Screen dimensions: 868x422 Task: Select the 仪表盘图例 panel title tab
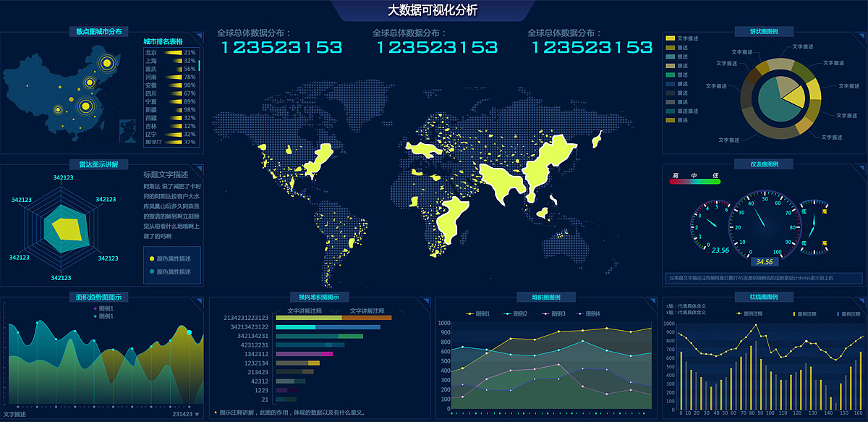point(765,164)
